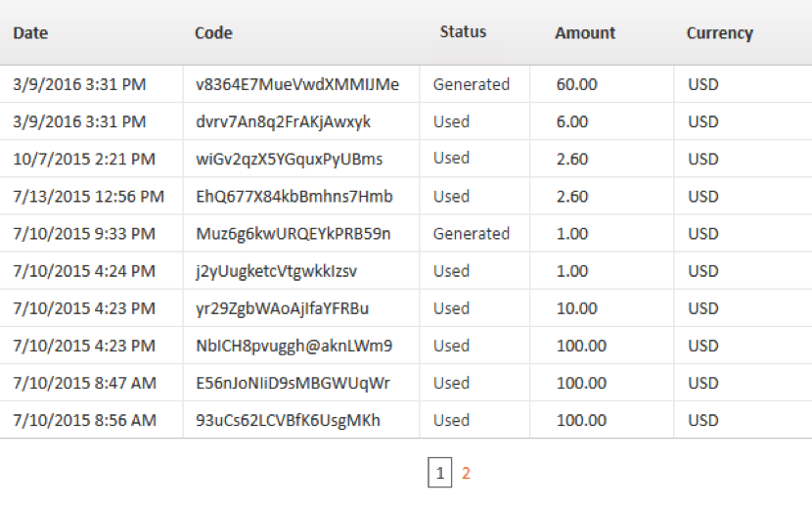Select code yr29ZgbWAoAjIfaYFRBu
Image resolution: width=812 pixels, height=511 pixels.
click(282, 308)
